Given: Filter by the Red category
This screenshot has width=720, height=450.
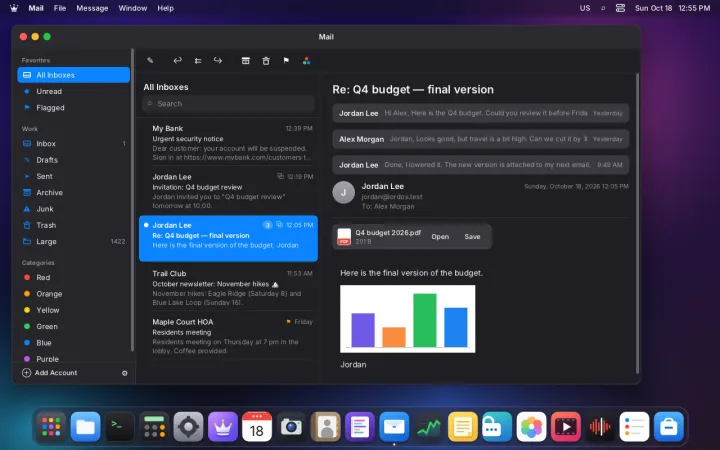Looking at the screenshot, I should point(73,277).
